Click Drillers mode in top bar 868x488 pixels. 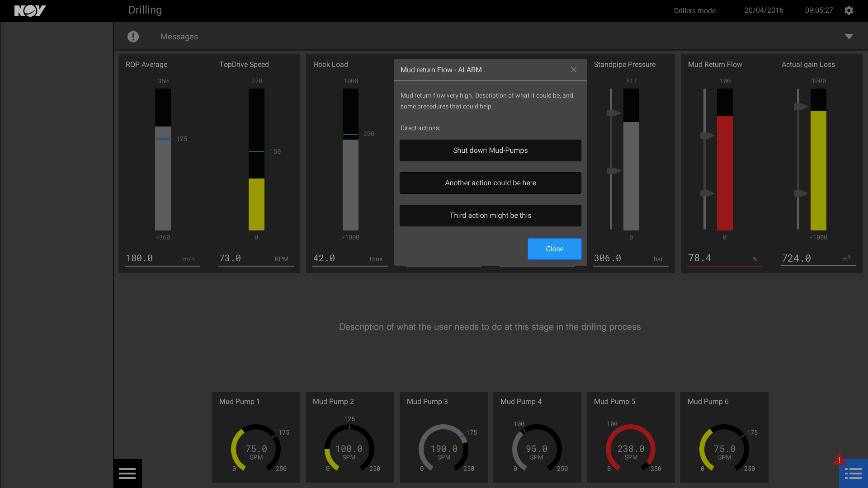[x=694, y=11]
